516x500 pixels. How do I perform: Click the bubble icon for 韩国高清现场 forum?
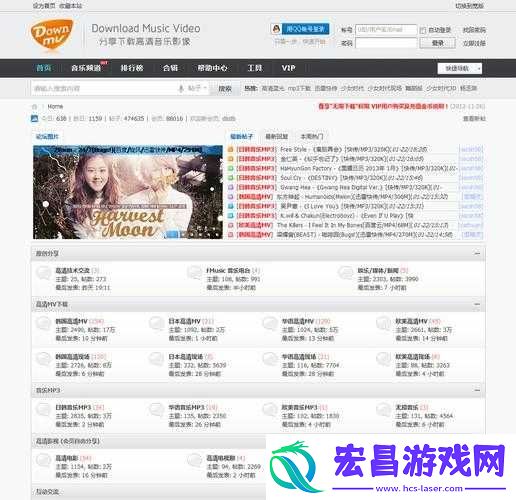coord(43,359)
